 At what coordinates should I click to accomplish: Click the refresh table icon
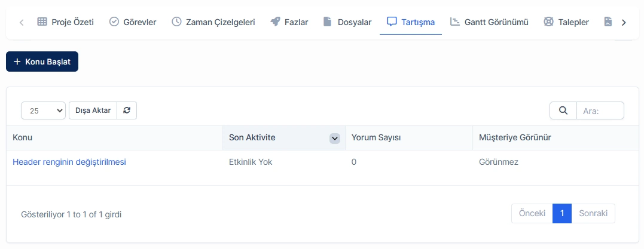coord(127,110)
